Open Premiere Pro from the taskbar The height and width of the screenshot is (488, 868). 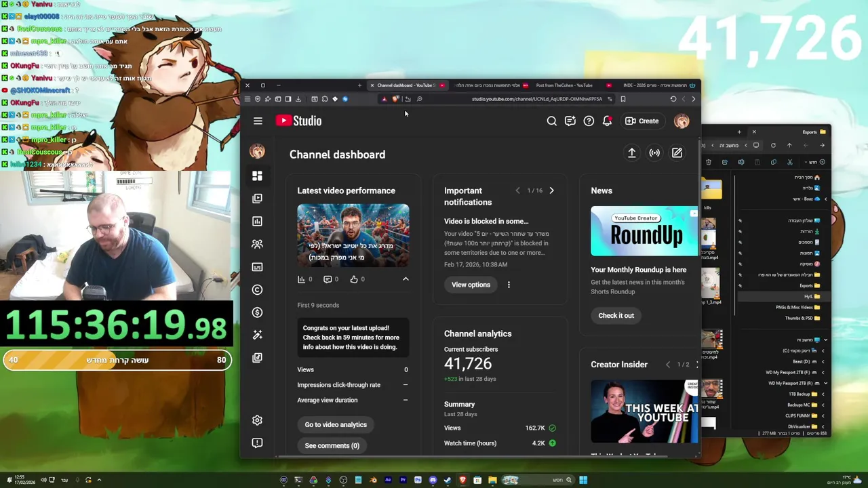pyautogui.click(x=403, y=480)
